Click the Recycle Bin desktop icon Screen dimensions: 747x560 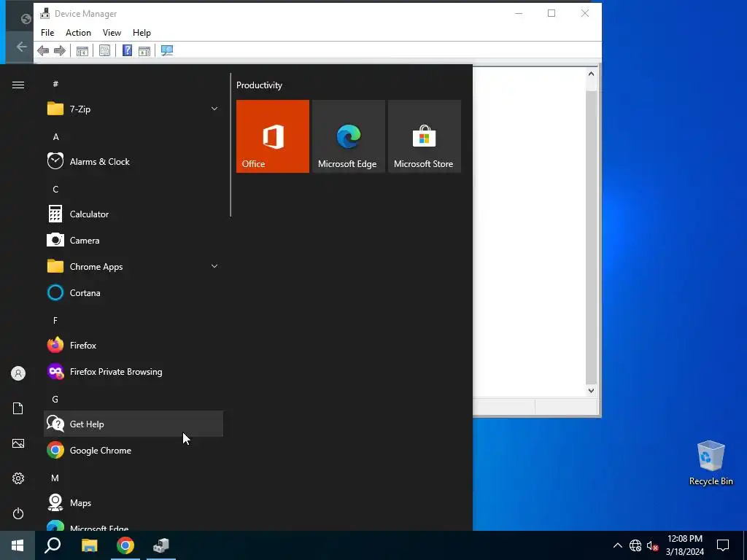[711, 463]
